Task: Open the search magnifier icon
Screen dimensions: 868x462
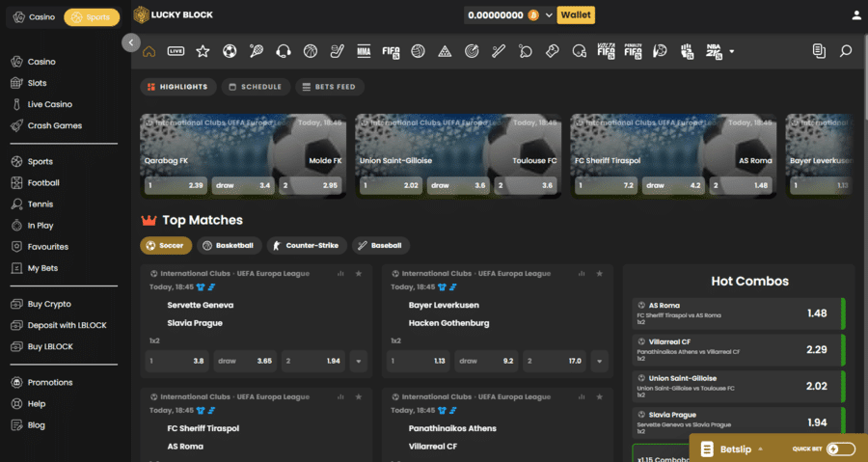Action: click(845, 51)
